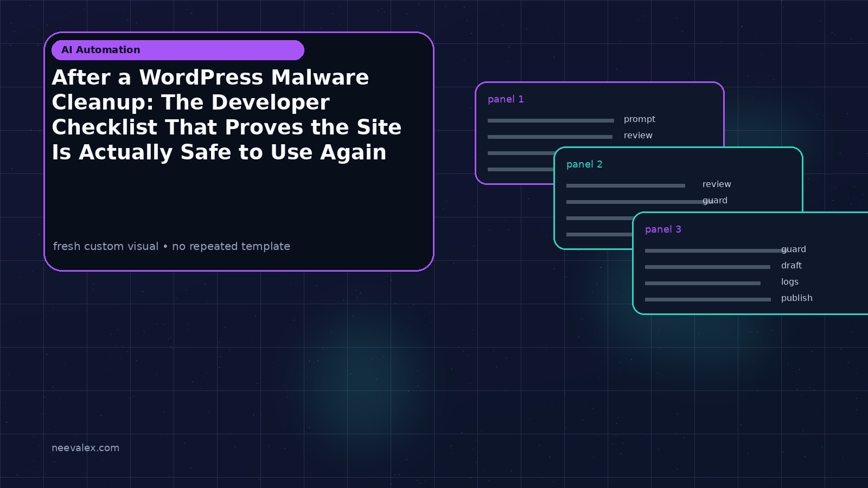Image resolution: width=868 pixels, height=488 pixels.
Task: Select the 'guard' label in panel 3
Action: (794, 249)
